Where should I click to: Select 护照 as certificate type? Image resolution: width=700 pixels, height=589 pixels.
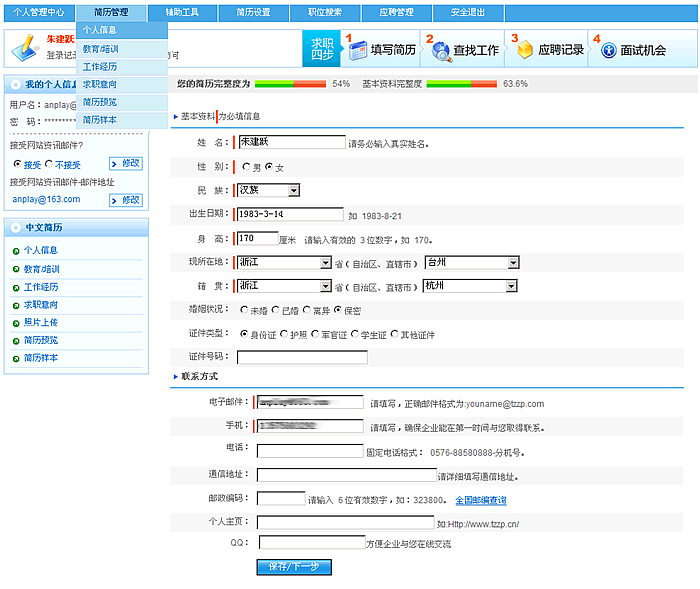pyautogui.click(x=285, y=333)
